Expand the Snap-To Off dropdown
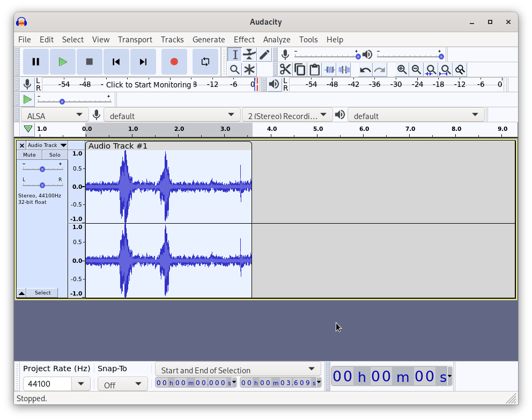Image resolution: width=532 pixels, height=420 pixels. pos(123,385)
